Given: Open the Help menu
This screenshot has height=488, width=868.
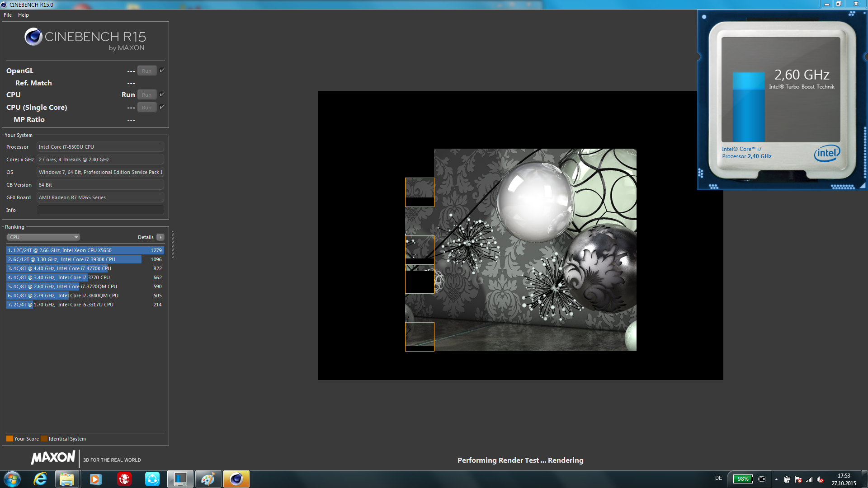Looking at the screenshot, I should click(x=24, y=15).
